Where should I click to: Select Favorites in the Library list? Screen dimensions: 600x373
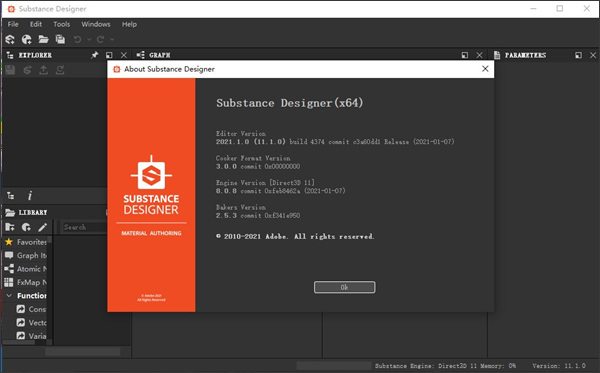point(25,242)
